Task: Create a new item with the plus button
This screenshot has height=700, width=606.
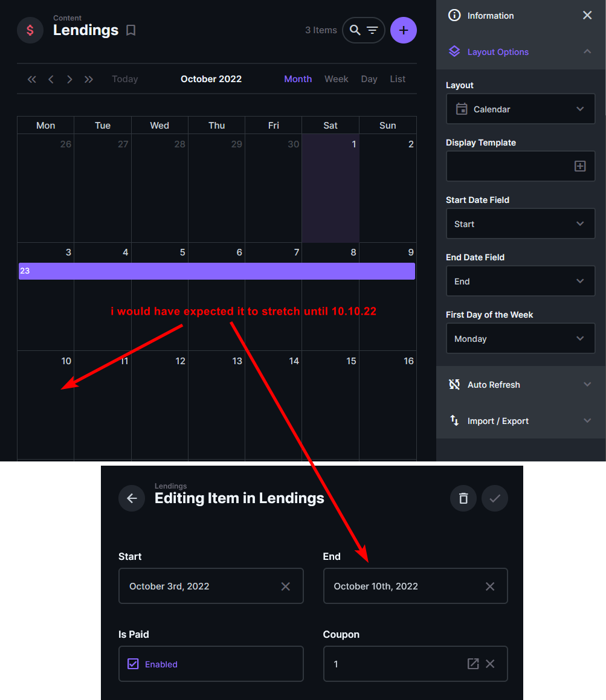Action: coord(403,30)
